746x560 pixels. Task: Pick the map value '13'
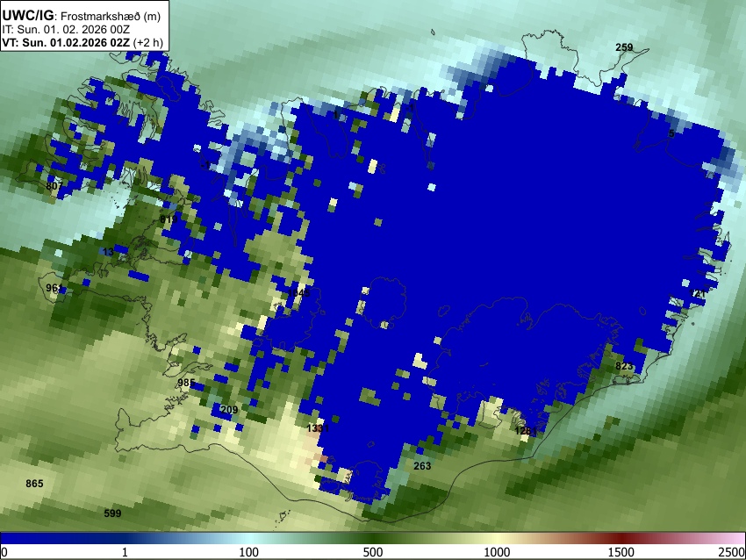coord(108,252)
